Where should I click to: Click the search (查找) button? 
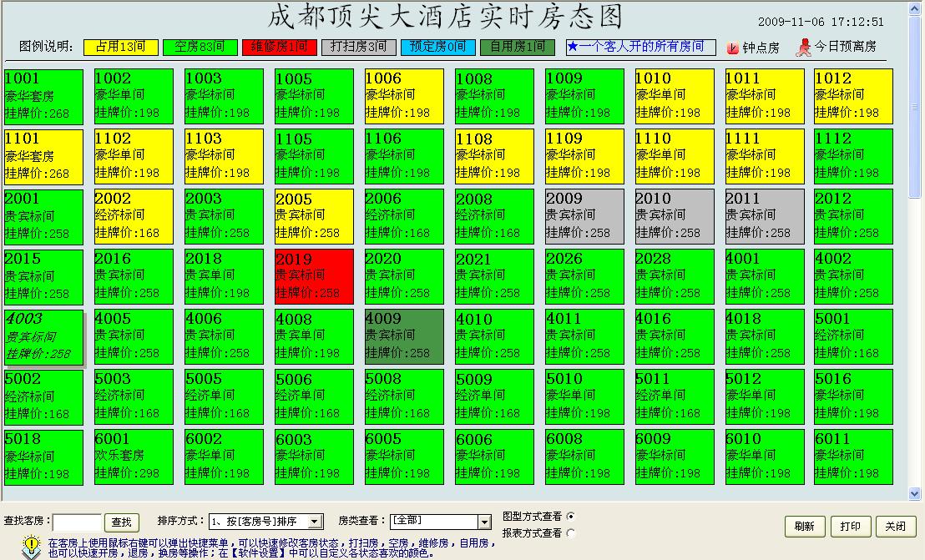(122, 522)
